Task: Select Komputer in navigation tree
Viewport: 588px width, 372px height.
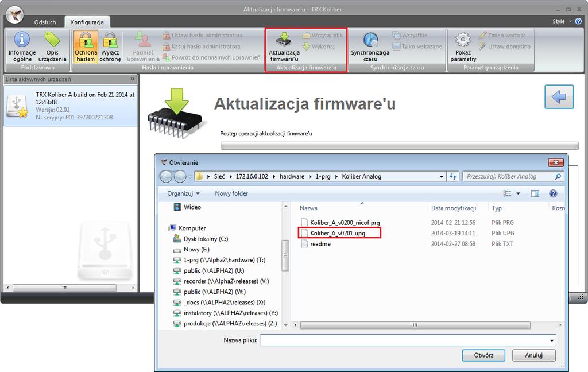Action: pyautogui.click(x=188, y=228)
